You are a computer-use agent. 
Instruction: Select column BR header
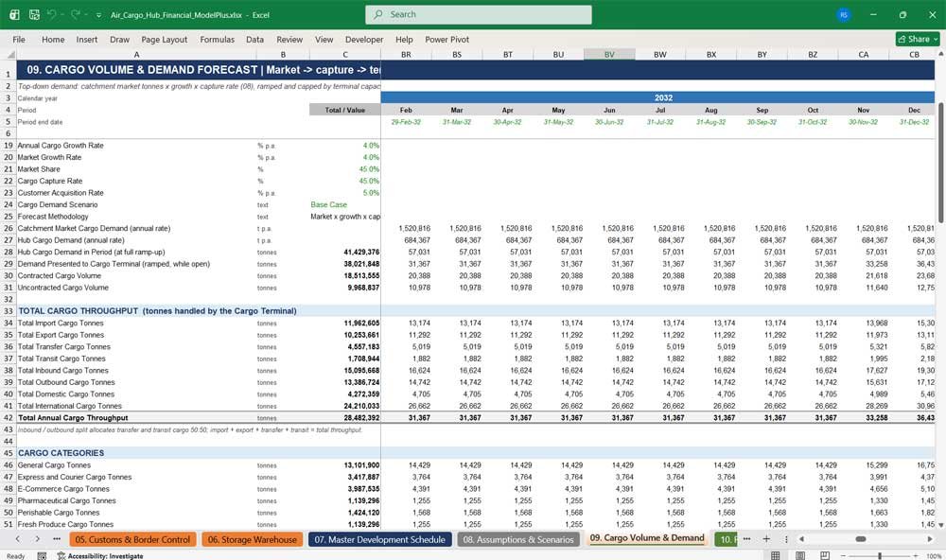point(406,54)
